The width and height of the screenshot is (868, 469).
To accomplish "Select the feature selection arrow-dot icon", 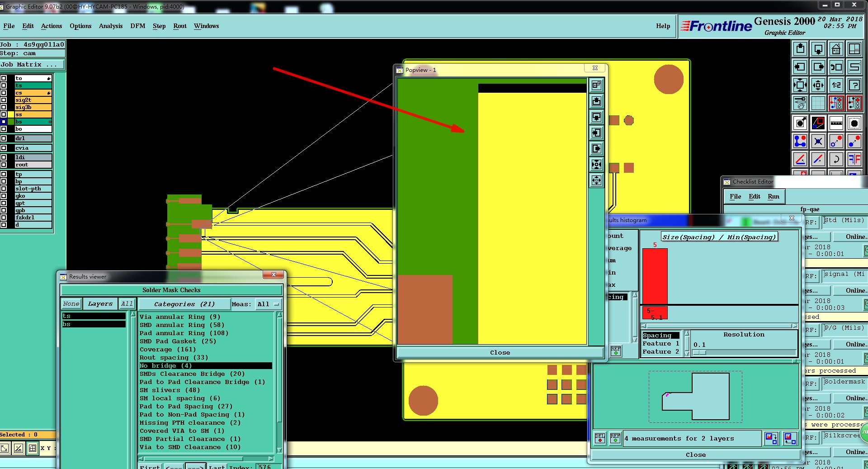I will click(x=800, y=123).
